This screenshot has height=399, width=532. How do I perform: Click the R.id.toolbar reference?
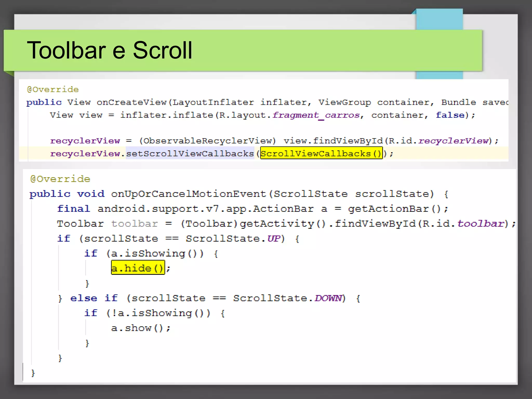463,224
